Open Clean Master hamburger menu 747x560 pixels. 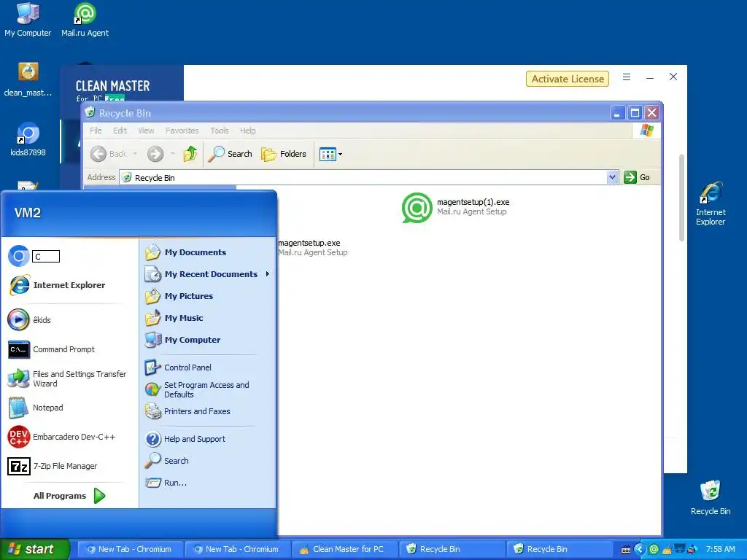[627, 77]
